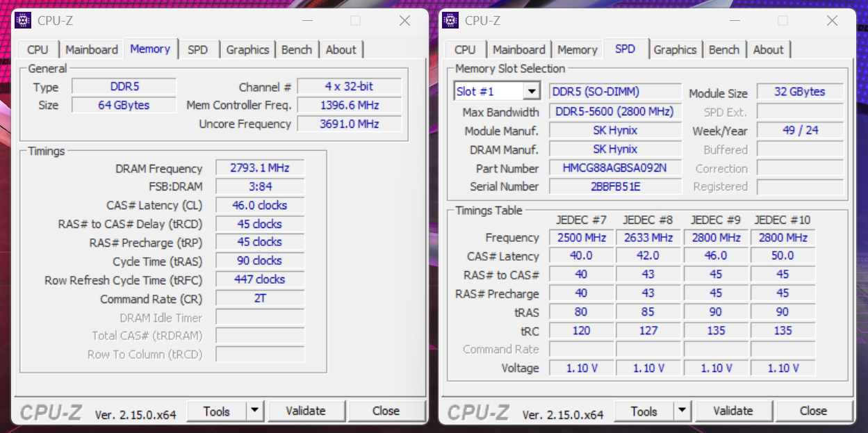This screenshot has width=868, height=433.
Task: Click the 32 GBytes module size value
Action: [800, 92]
